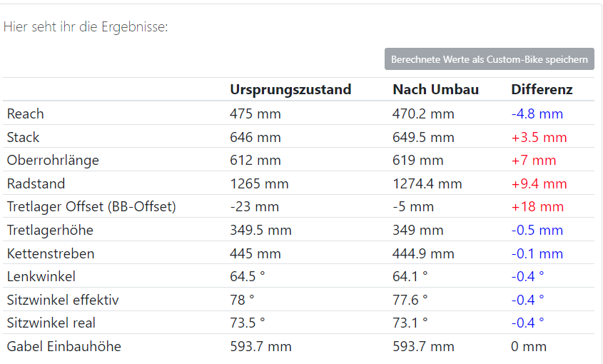Select the 1274.4 mm Radstand value
Image resolution: width=603 pixels, height=364 pixels.
click(x=427, y=183)
